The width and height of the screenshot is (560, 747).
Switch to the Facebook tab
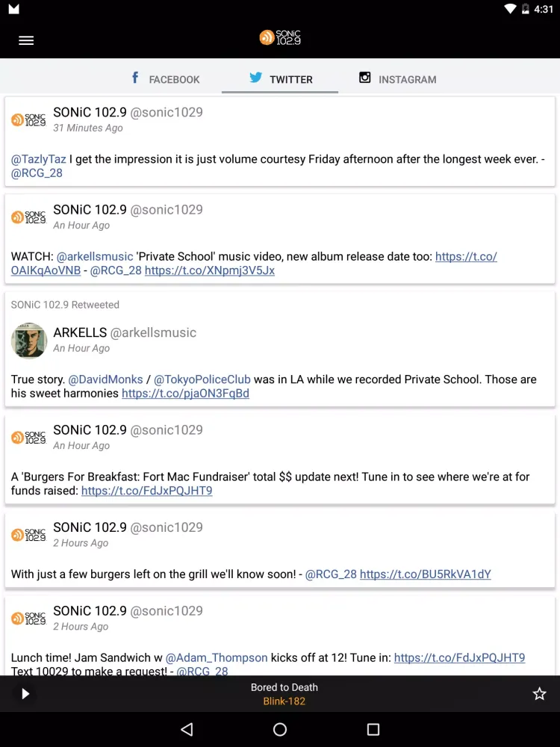pos(165,79)
